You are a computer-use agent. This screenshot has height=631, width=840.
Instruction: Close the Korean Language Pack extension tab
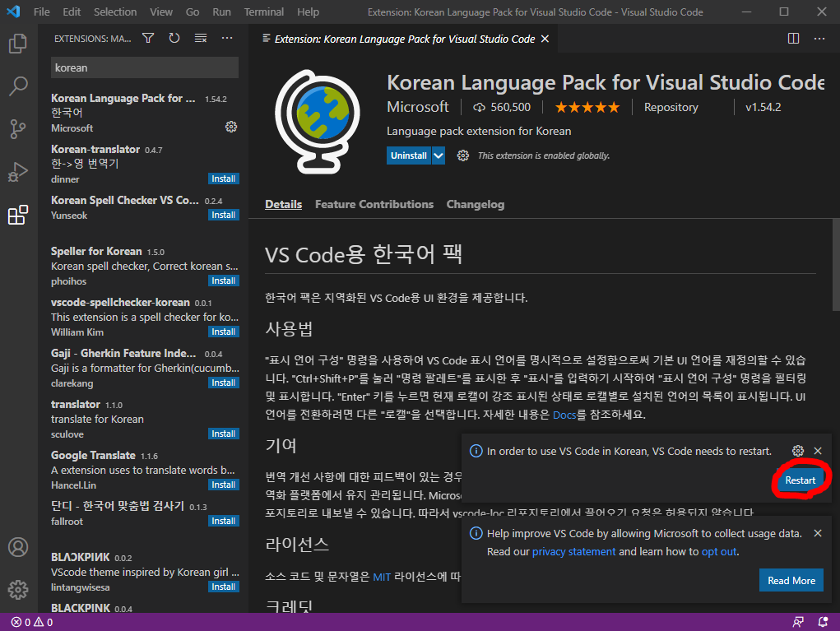pyautogui.click(x=545, y=39)
